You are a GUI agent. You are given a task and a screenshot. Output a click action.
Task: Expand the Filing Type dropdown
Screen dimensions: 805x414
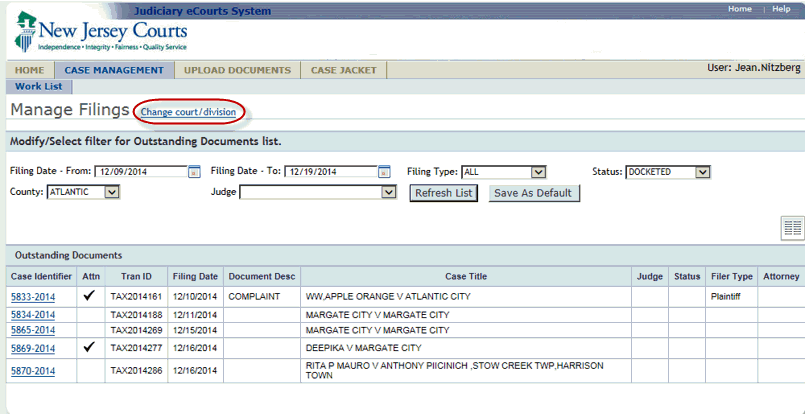click(x=538, y=172)
